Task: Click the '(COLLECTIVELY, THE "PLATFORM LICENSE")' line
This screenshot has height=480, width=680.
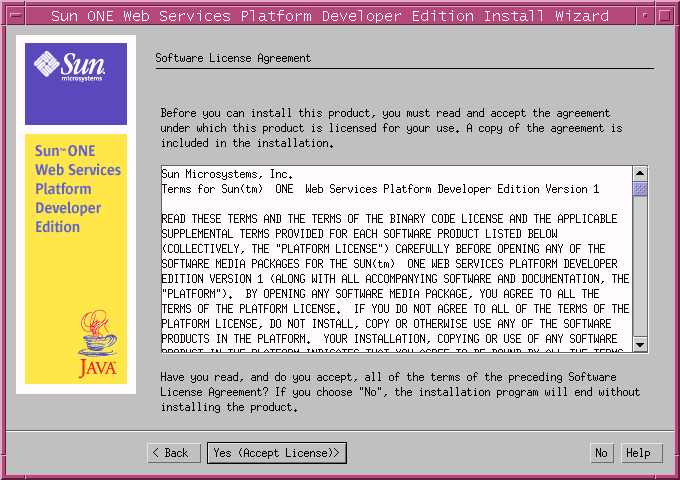Action: (383, 249)
